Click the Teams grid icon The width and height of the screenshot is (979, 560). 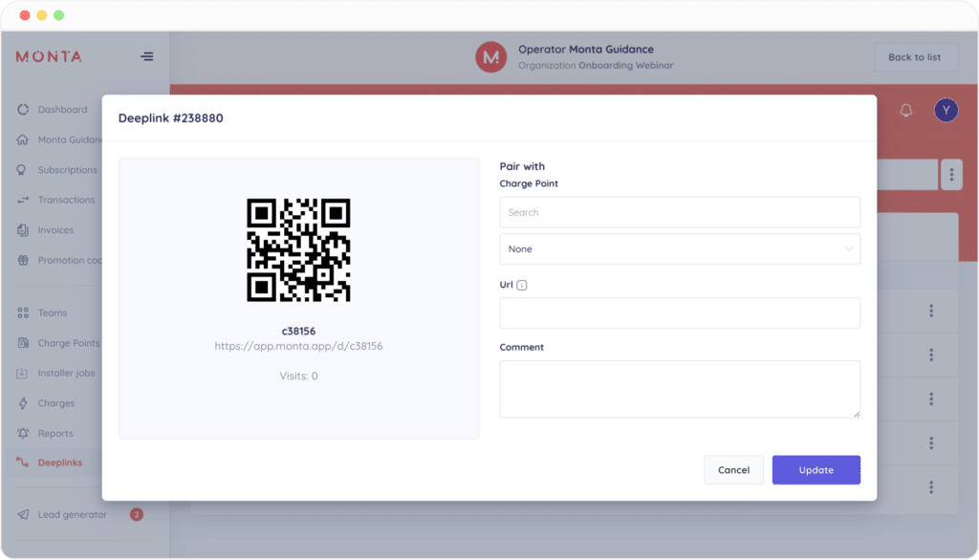pyautogui.click(x=23, y=312)
